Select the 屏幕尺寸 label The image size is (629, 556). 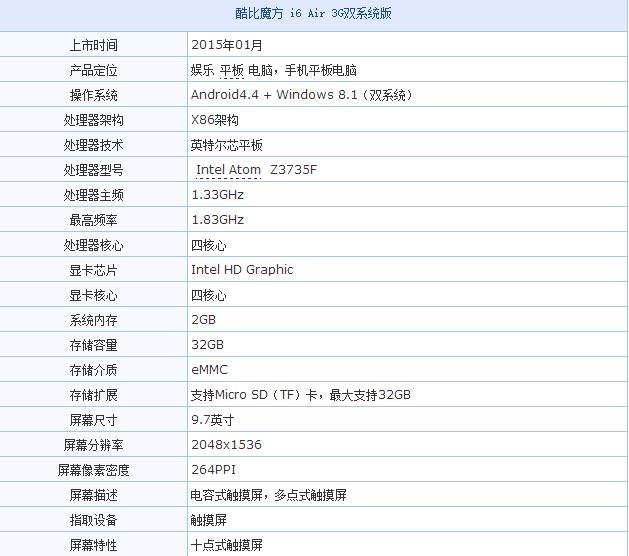pyautogui.click(x=93, y=420)
